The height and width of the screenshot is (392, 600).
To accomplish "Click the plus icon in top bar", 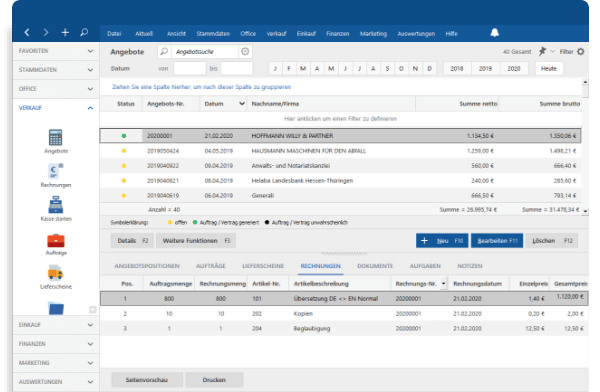I will [65, 33].
